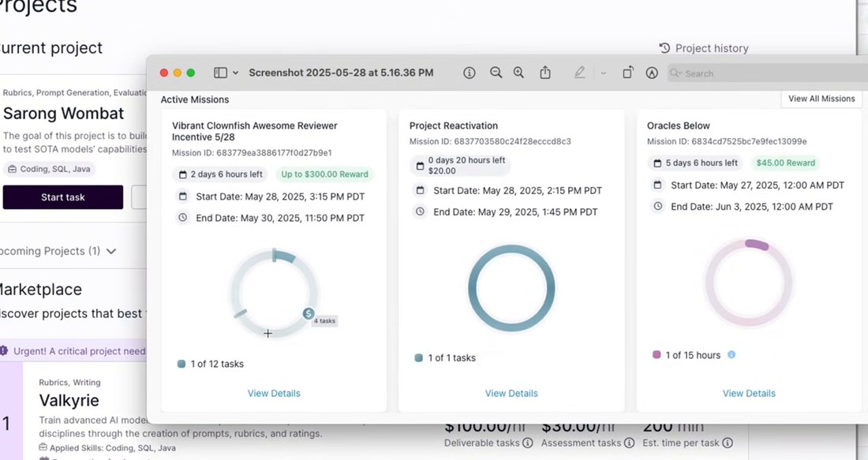The width and height of the screenshot is (868, 460).
Task: Click the Oracles Below hours progress ring
Action: pos(749,282)
